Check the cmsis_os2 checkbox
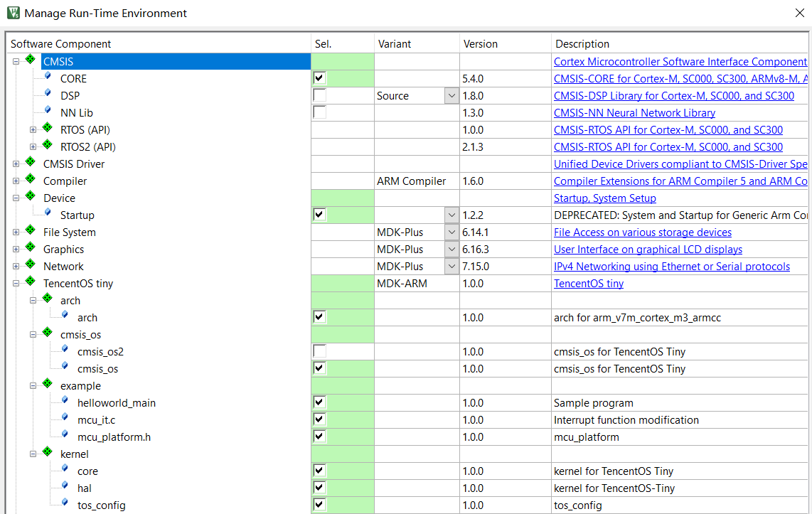Screen dimensions: 812x514 pyautogui.click(x=319, y=351)
